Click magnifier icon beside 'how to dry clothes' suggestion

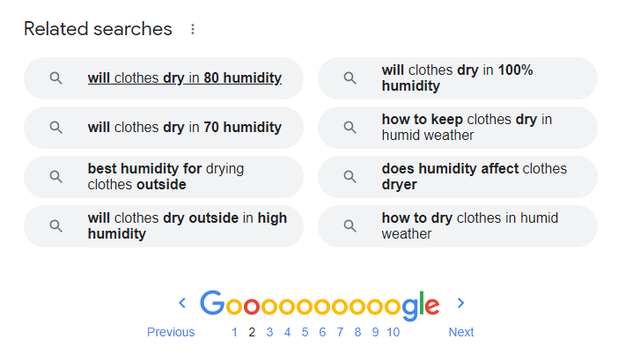(350, 226)
